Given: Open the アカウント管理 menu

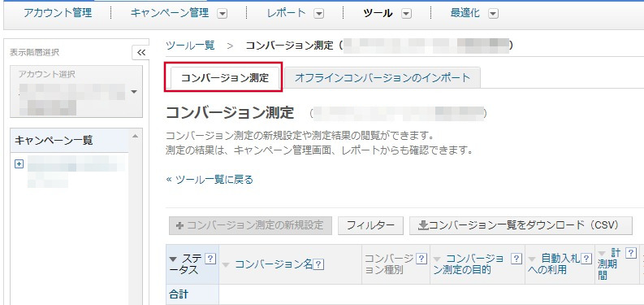Looking at the screenshot, I should 58,13.
